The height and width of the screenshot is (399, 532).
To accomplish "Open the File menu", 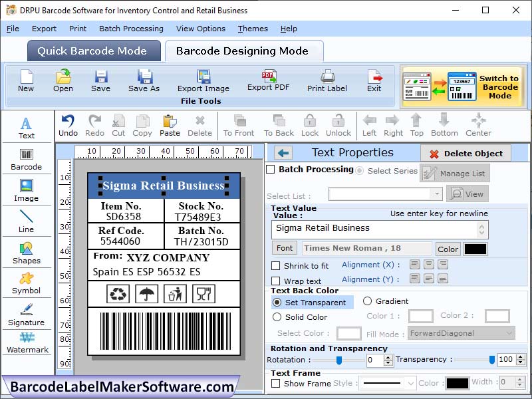I will (13, 29).
